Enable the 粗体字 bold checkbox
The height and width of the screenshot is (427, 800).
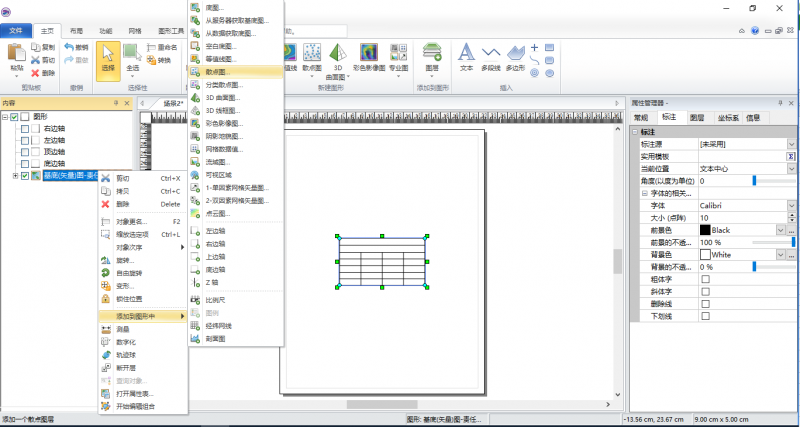[x=706, y=279]
